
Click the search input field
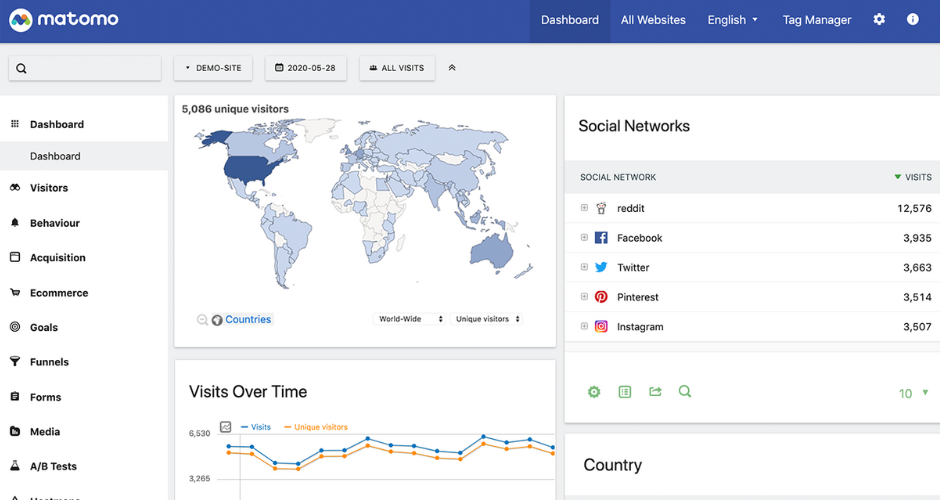[85, 68]
